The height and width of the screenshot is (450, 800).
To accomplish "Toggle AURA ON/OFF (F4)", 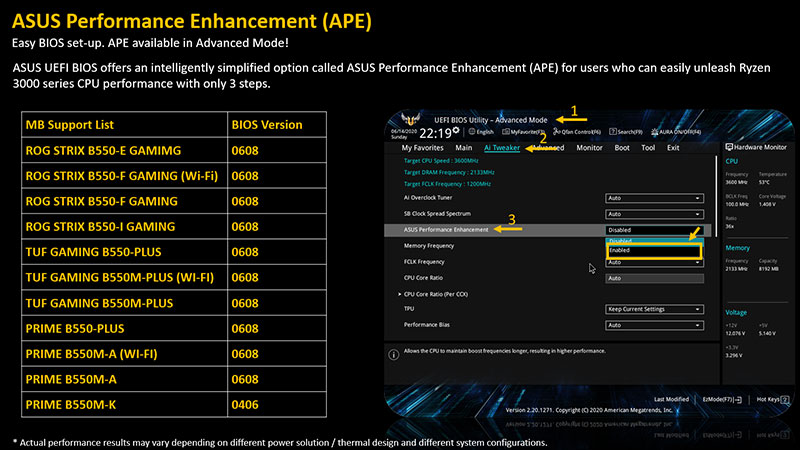I will (653, 132).
